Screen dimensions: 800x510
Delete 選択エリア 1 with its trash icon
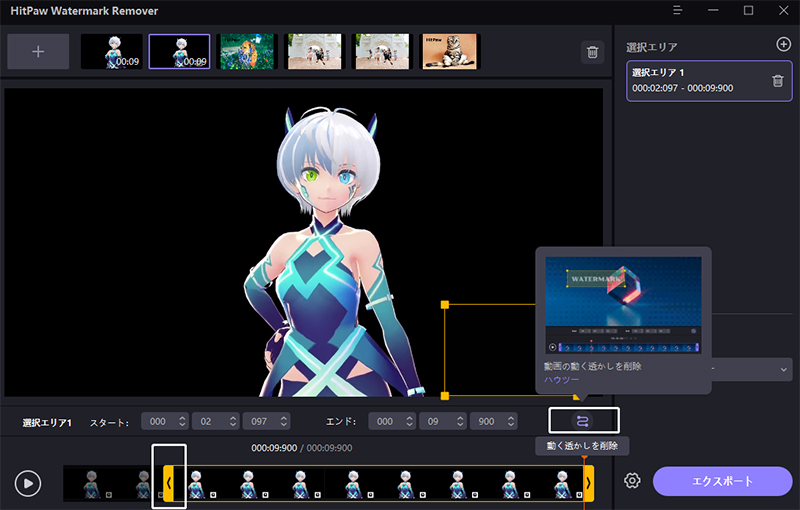(778, 81)
